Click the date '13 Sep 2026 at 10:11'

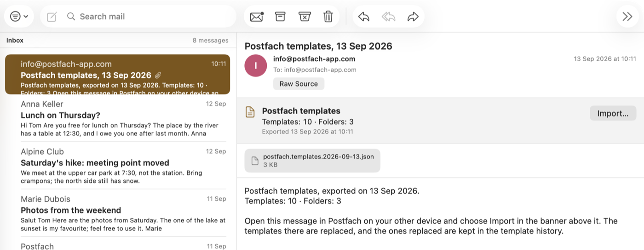605,59
